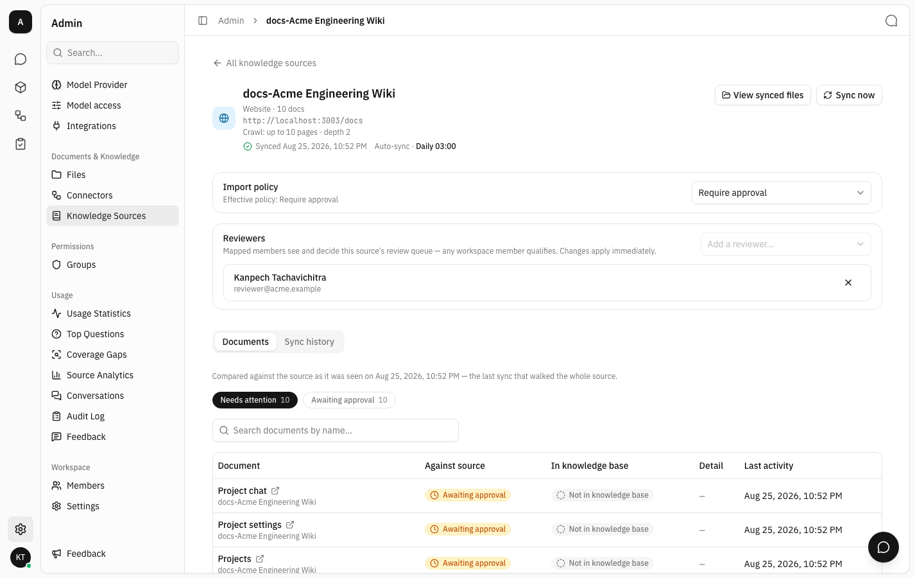Viewport: 924px width, 578px height.
Task: Click Admin breadcrumb
Action: coord(231,21)
